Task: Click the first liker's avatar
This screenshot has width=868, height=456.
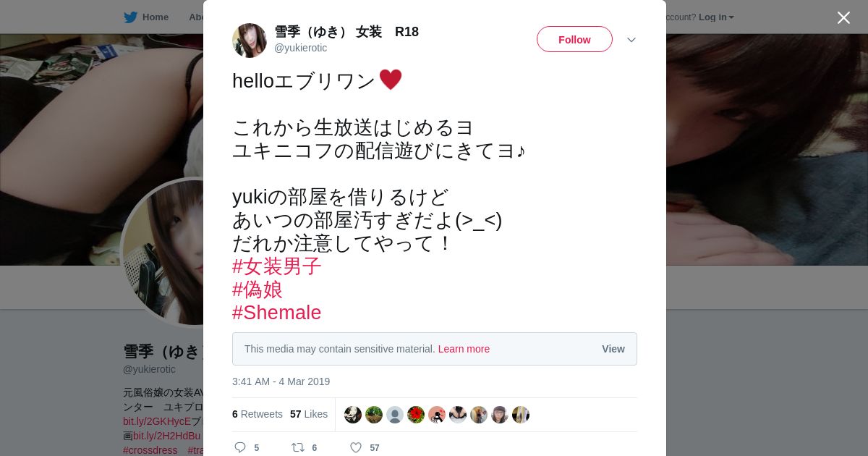Action: [x=353, y=415]
